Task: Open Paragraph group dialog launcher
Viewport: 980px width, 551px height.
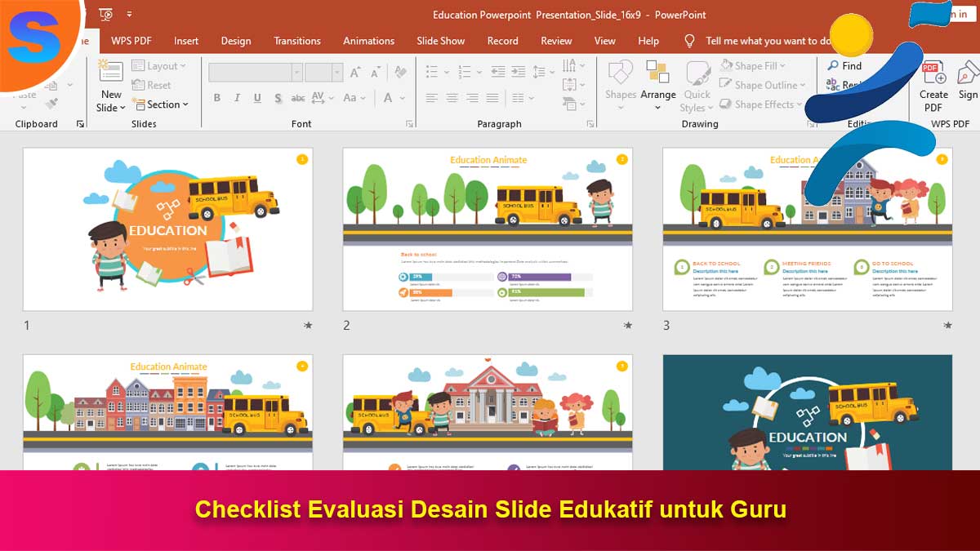Action: tap(590, 124)
